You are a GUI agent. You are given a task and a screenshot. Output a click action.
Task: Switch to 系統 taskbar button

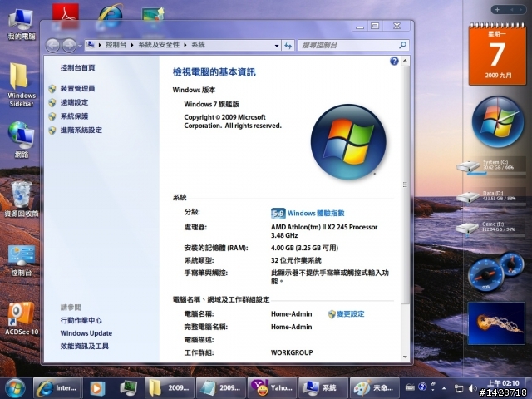323,388
